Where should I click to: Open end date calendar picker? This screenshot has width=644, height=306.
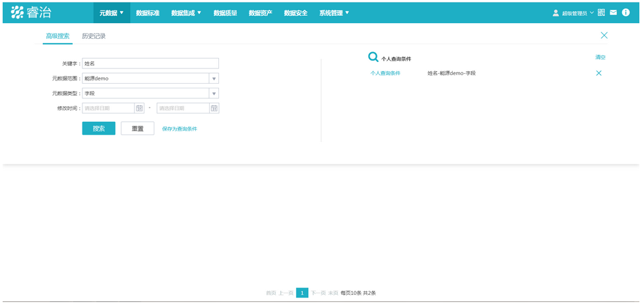coord(214,108)
